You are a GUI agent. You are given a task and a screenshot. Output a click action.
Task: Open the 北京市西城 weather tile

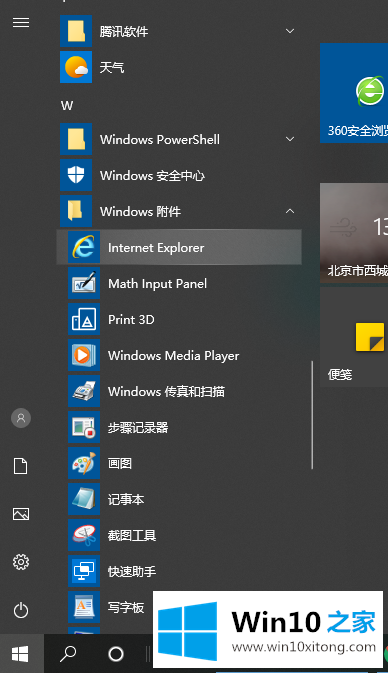coord(354,233)
